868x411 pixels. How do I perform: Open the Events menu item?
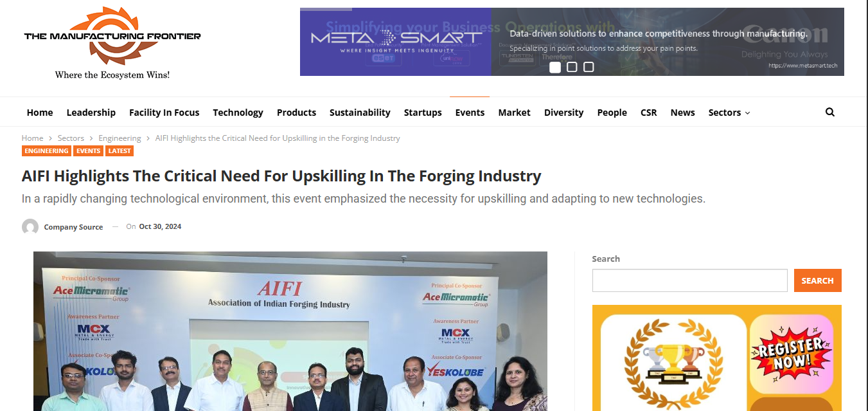pyautogui.click(x=470, y=113)
